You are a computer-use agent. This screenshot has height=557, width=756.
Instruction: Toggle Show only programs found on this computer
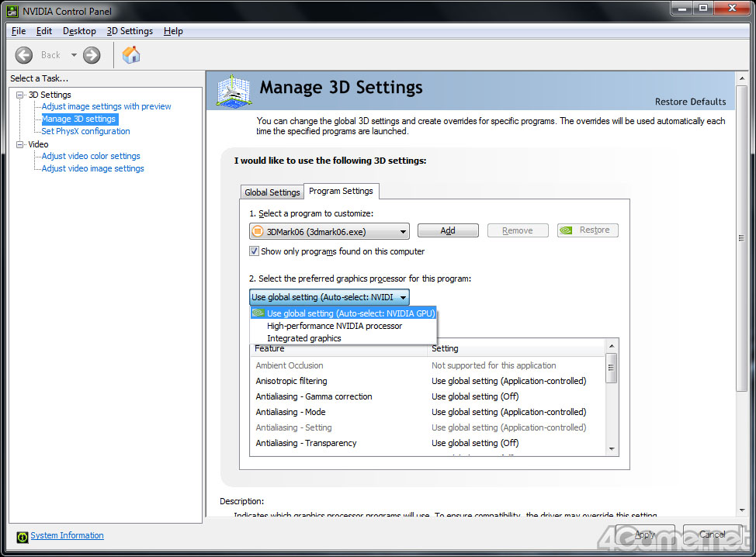click(254, 251)
